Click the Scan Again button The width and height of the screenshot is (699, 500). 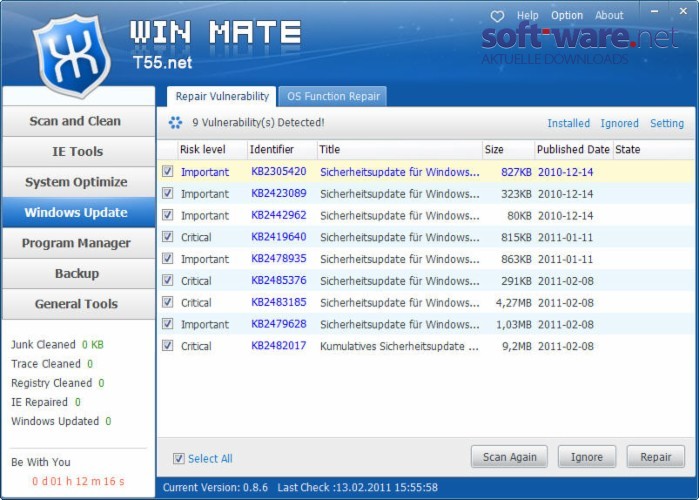tap(509, 457)
